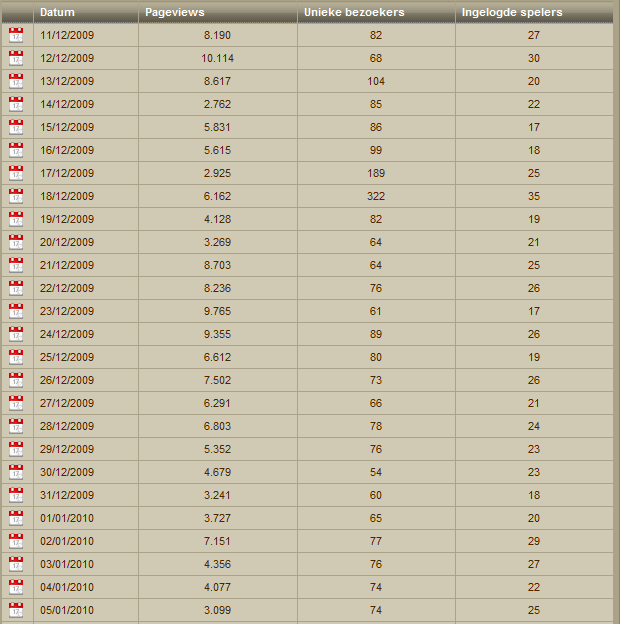Select the calendar icon in the 26/12/2009 row
Image resolution: width=620 pixels, height=626 pixels.
pos(16,380)
